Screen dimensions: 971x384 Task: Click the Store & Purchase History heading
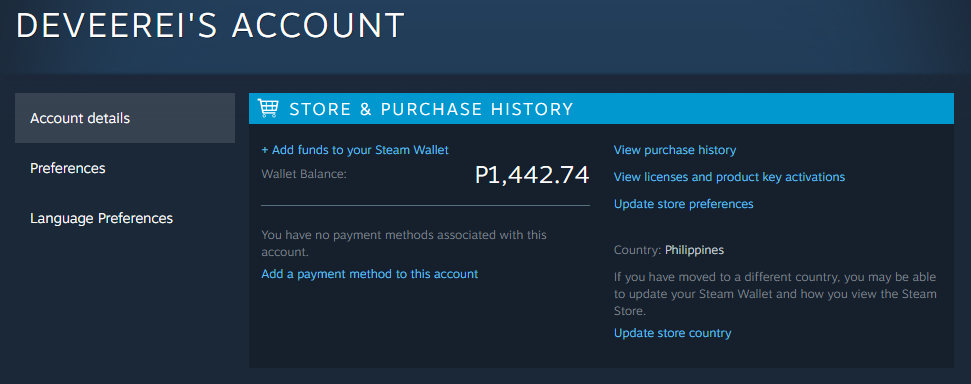click(431, 109)
